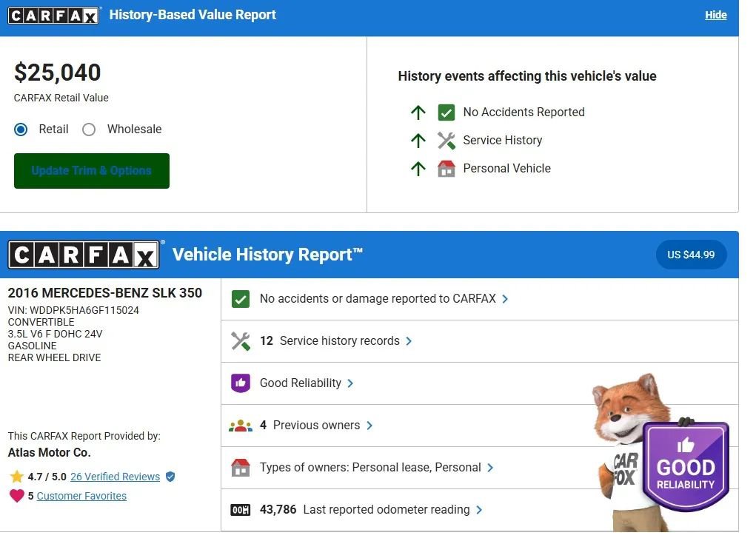Open the 26 Verified Reviews link
The width and height of the screenshot is (756, 541).
pos(115,477)
